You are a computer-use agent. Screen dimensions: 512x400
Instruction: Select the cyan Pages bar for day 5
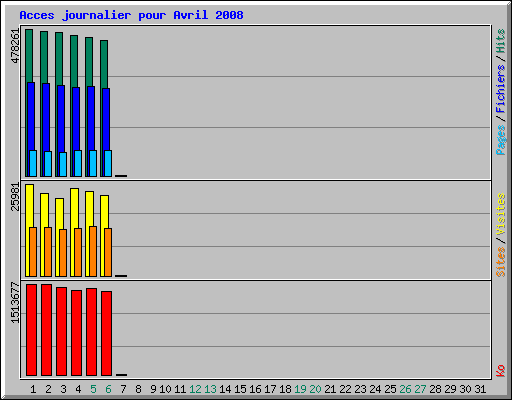click(93, 163)
